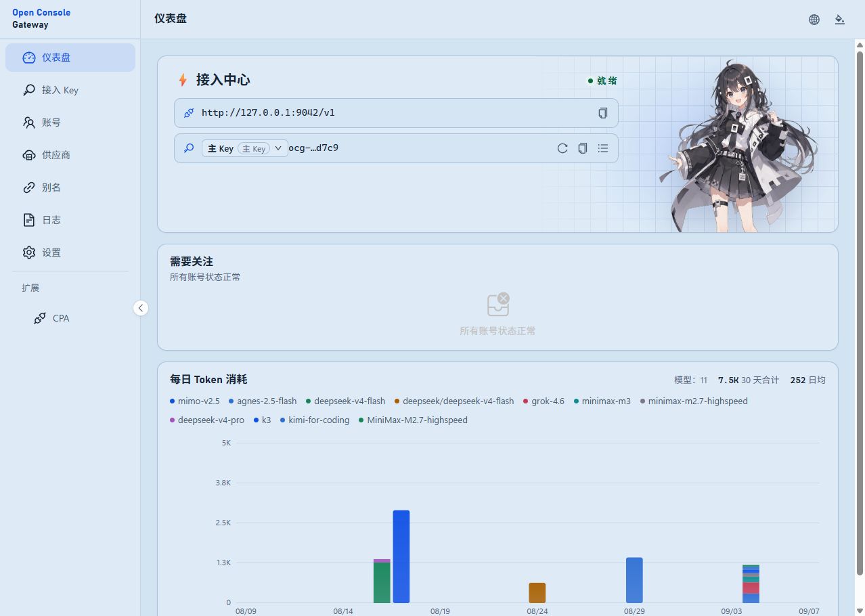This screenshot has width=865, height=616.
Task: Open the 仪表盘 dashboard menu item
Action: click(70, 58)
